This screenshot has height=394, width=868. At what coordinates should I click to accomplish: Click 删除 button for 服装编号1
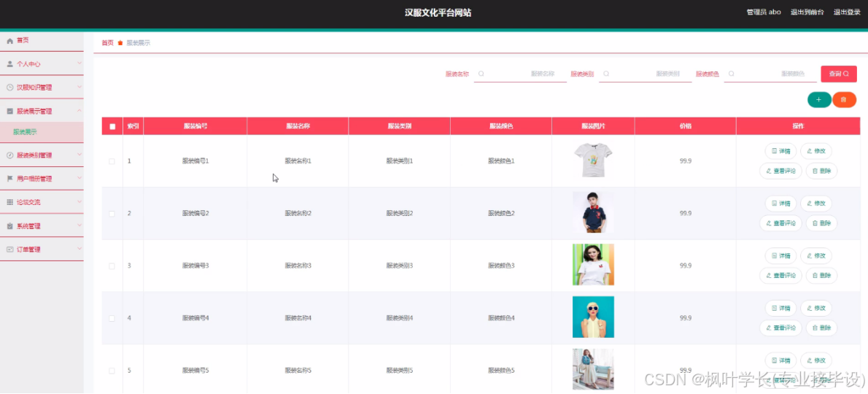tap(821, 171)
